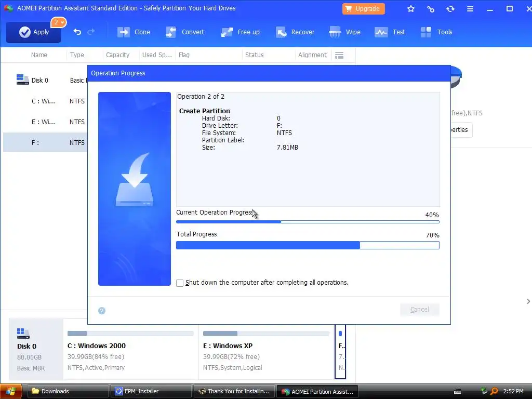The height and width of the screenshot is (399, 532).
Task: Sort by the Used Space column header
Action: (x=157, y=55)
